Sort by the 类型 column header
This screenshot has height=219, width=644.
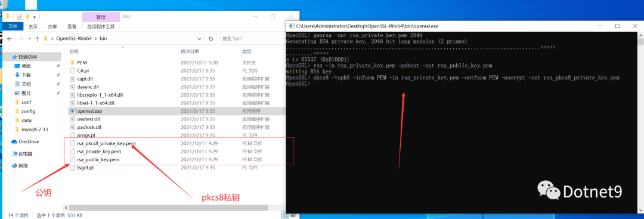point(246,51)
